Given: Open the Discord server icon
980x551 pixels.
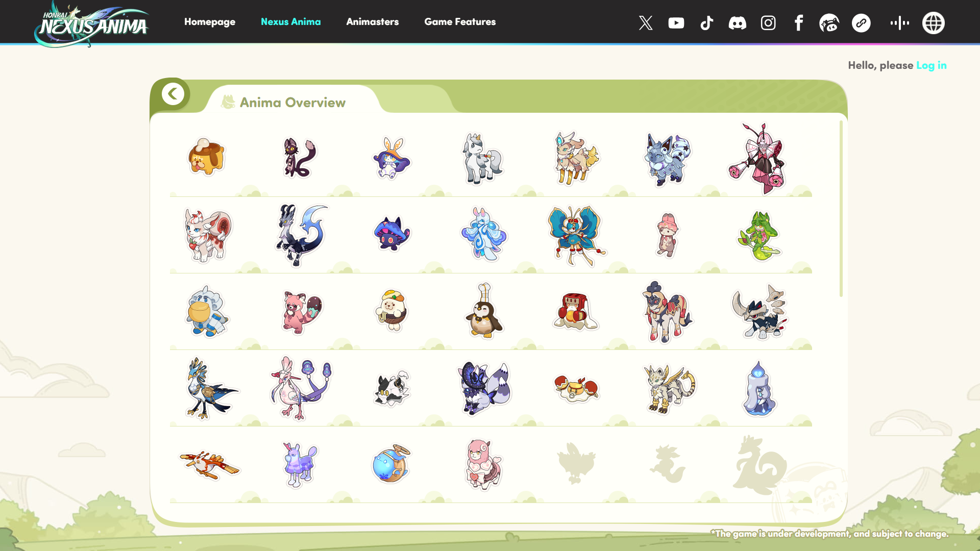Looking at the screenshot, I should 738,23.
